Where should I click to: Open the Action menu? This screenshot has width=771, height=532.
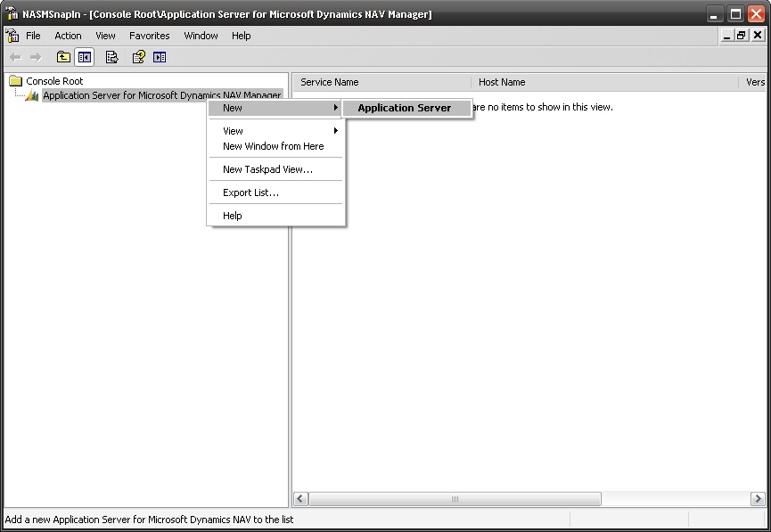(x=68, y=36)
